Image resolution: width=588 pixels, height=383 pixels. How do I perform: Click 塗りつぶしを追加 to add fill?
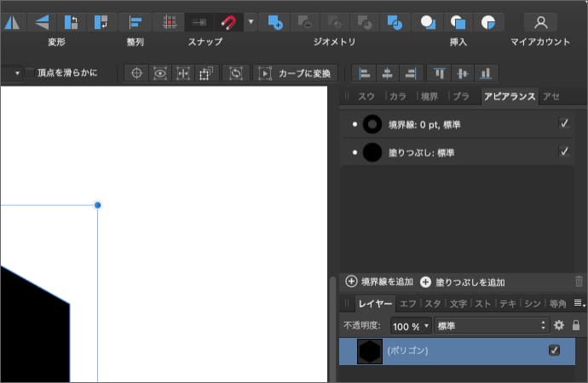(x=463, y=282)
